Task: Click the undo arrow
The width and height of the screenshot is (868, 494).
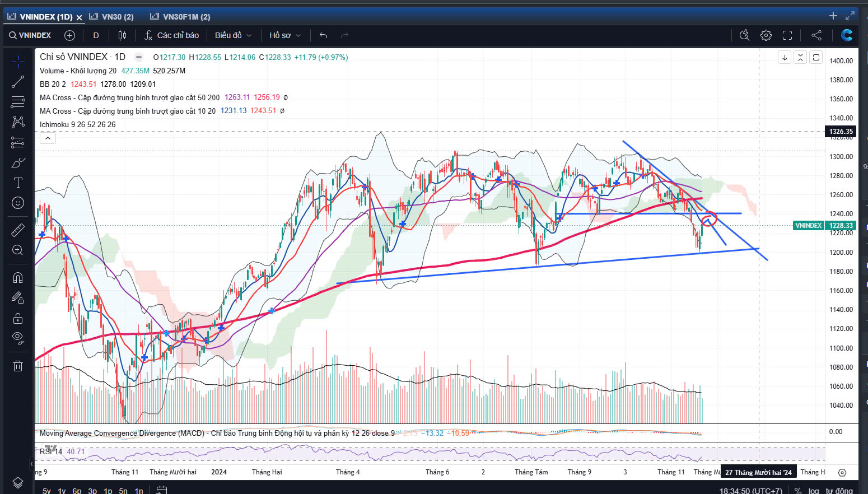Action: [323, 35]
